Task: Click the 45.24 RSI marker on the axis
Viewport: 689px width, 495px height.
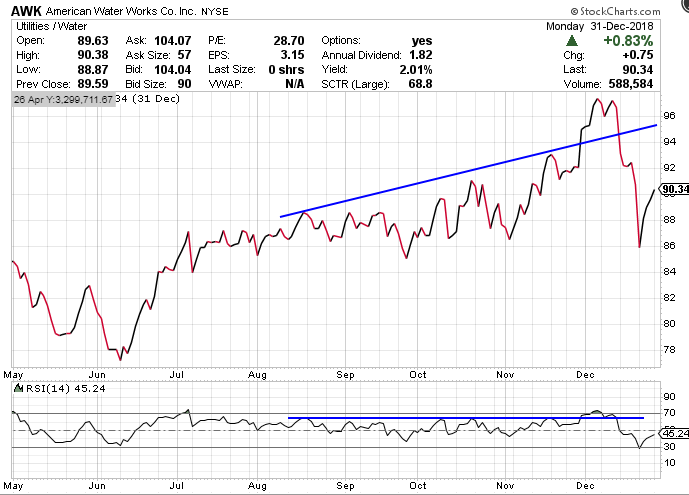Action: (674, 433)
